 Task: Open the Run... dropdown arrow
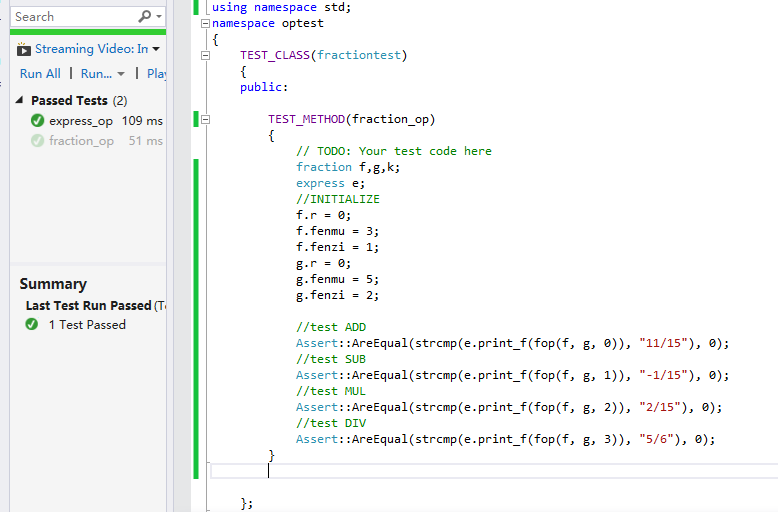(121, 74)
